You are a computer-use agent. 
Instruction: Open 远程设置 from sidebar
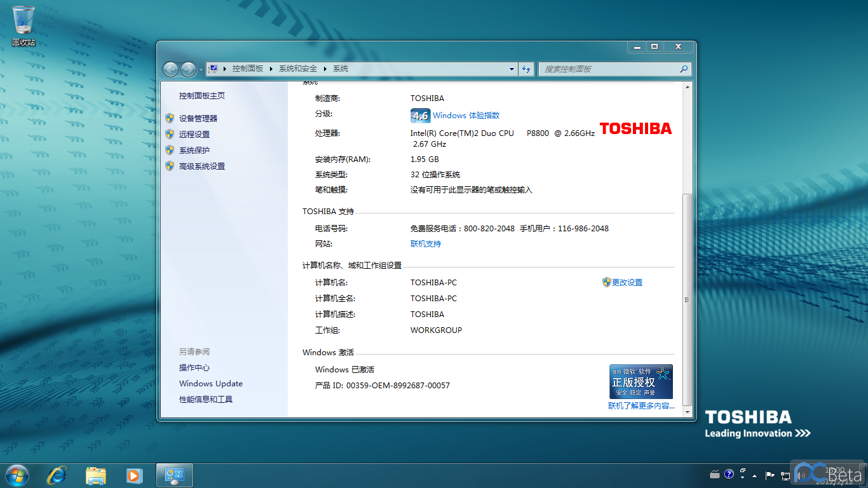tap(194, 135)
